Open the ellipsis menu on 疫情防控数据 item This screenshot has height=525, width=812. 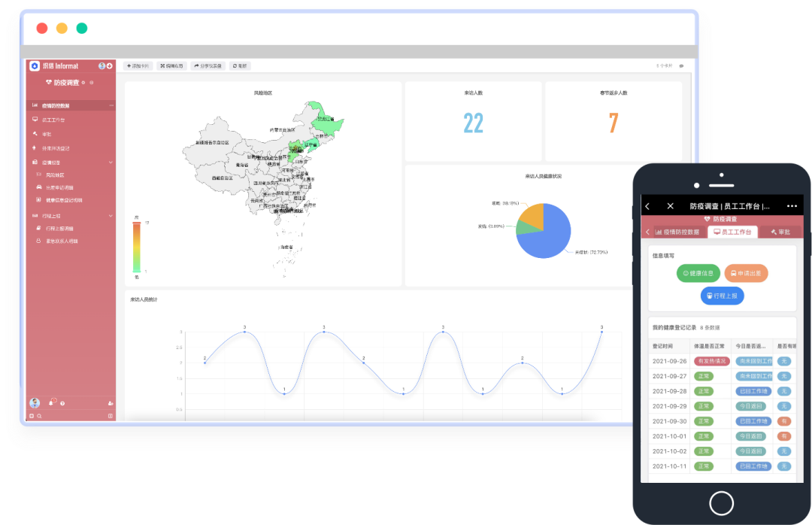[x=111, y=105]
